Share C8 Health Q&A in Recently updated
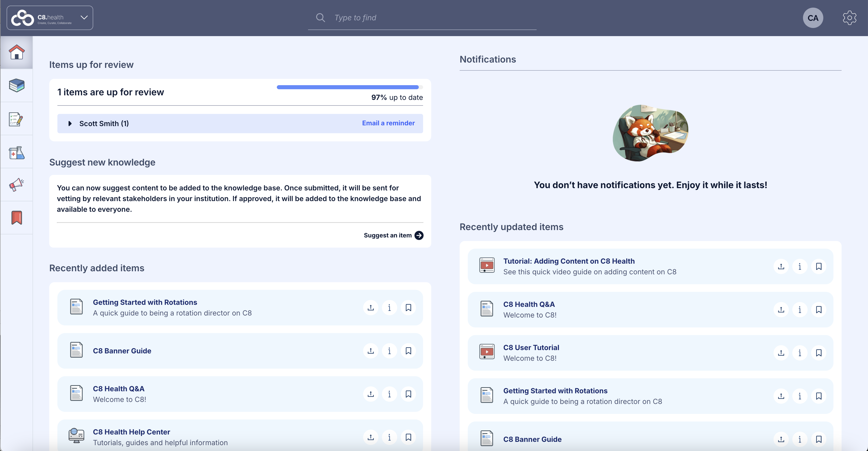The width and height of the screenshot is (868, 451). point(781,310)
